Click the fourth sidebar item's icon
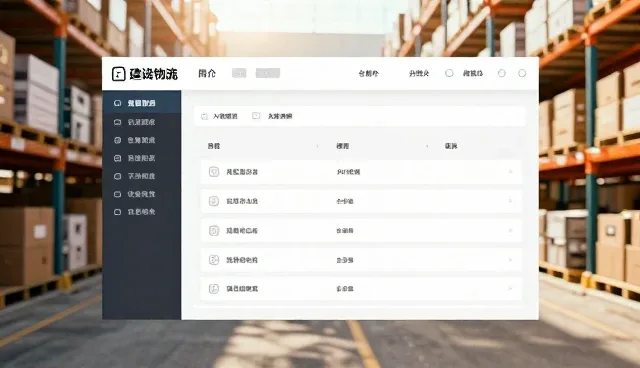Image resolution: width=640 pixels, height=368 pixels. pyautogui.click(x=118, y=158)
